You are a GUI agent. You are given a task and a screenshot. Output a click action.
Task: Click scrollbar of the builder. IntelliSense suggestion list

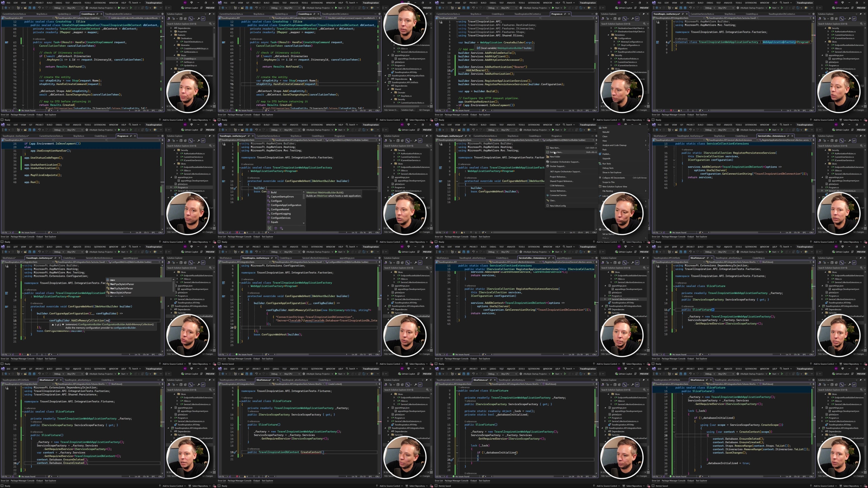[x=304, y=207]
